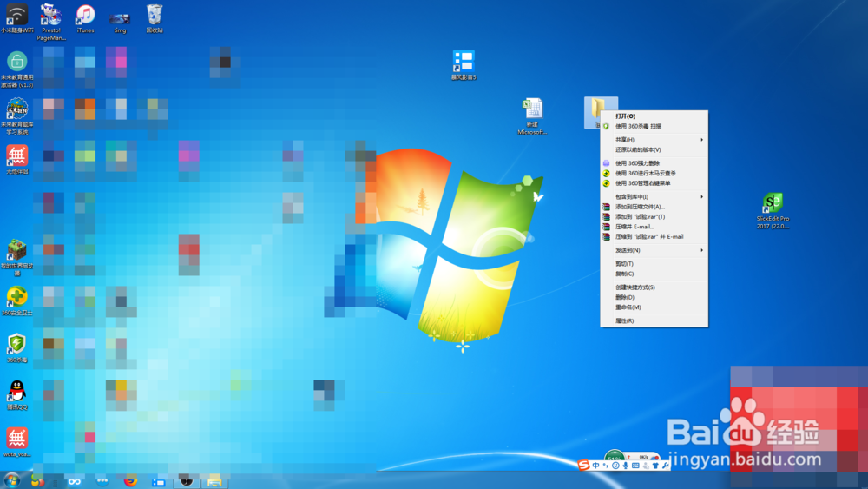This screenshot has height=489, width=868.
Task: Select the highlighted folder icon on desktop
Action: click(x=597, y=109)
